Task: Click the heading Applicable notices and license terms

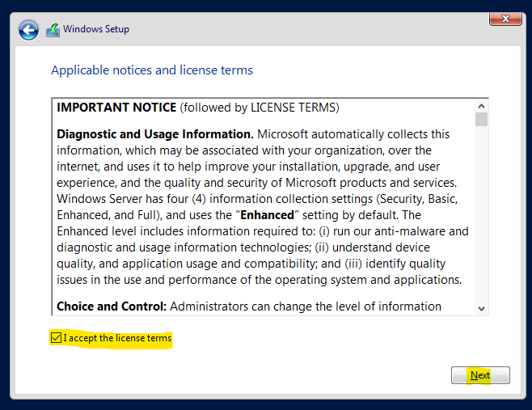Action: click(x=152, y=70)
